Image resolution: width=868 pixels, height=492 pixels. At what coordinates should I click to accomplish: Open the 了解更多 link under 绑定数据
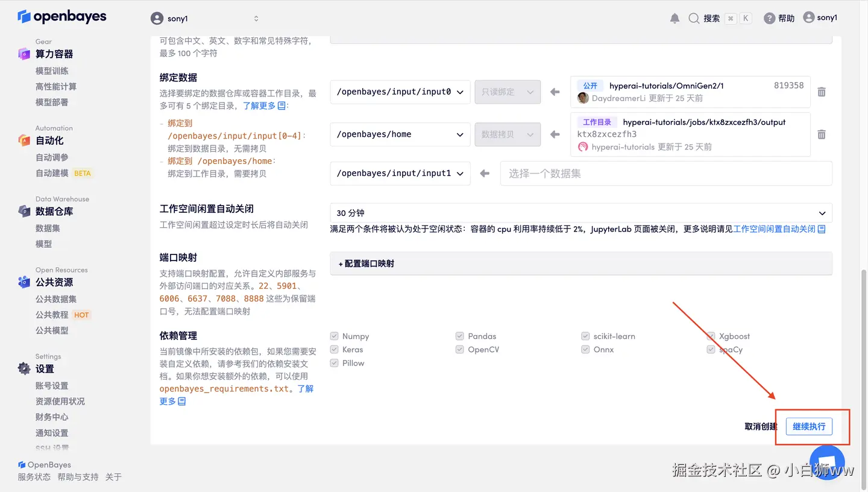click(265, 106)
